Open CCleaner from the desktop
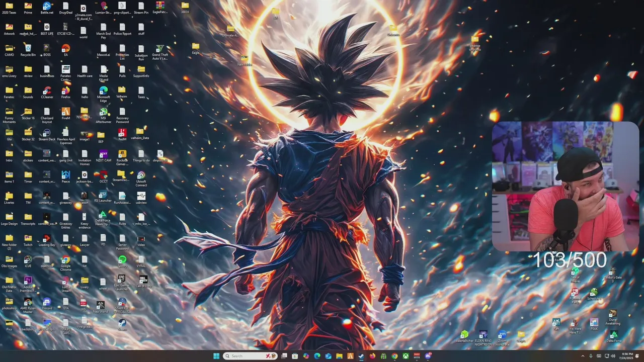The width and height of the screenshot is (644, 362). [x=47, y=93]
